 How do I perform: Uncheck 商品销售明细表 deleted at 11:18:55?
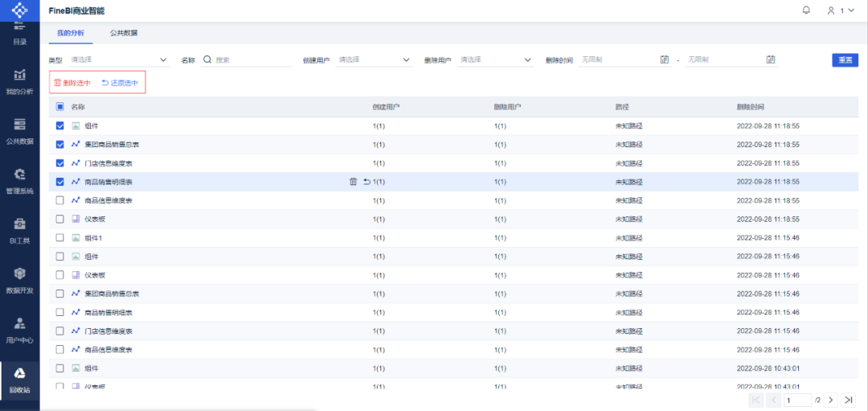(x=59, y=182)
